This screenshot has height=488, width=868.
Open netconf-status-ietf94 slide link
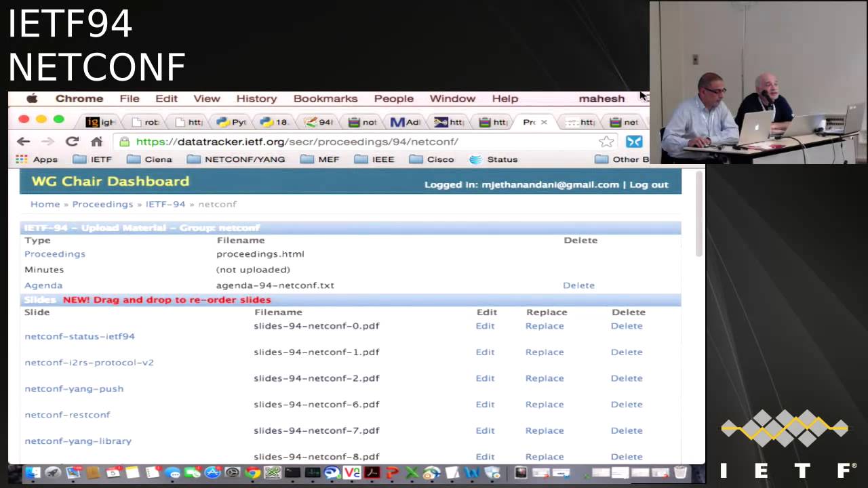tap(79, 336)
